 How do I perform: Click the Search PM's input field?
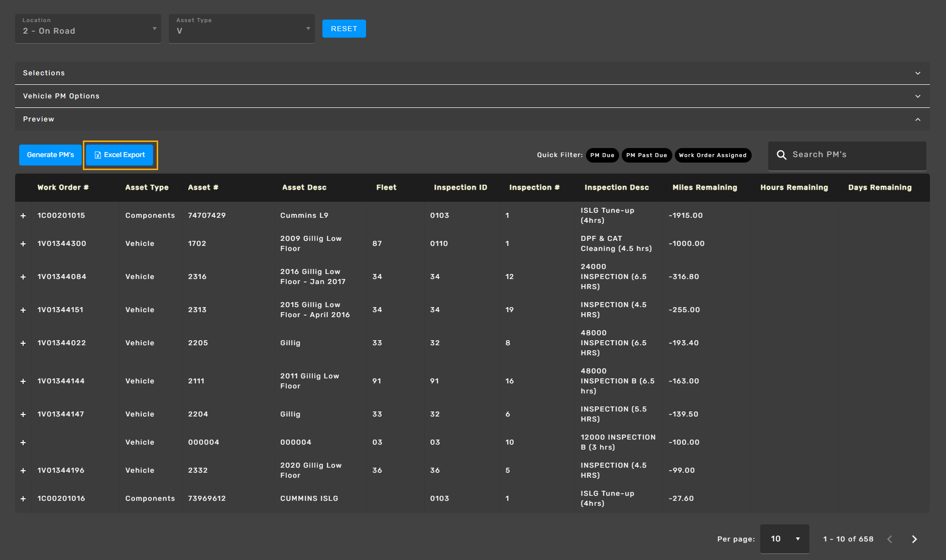coord(854,155)
